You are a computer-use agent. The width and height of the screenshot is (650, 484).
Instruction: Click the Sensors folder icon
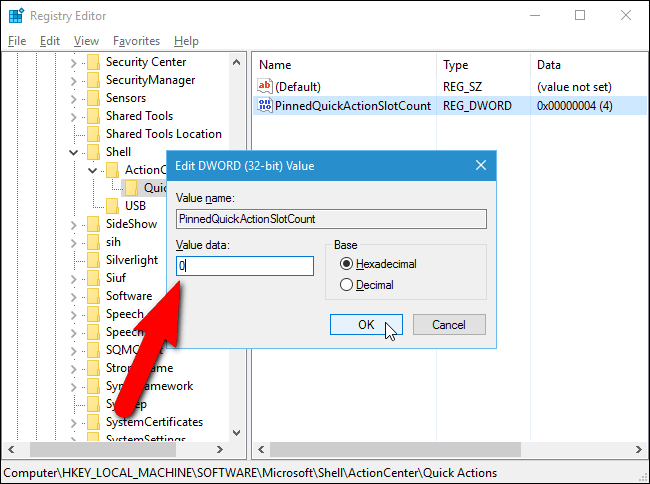pyautogui.click(x=94, y=98)
